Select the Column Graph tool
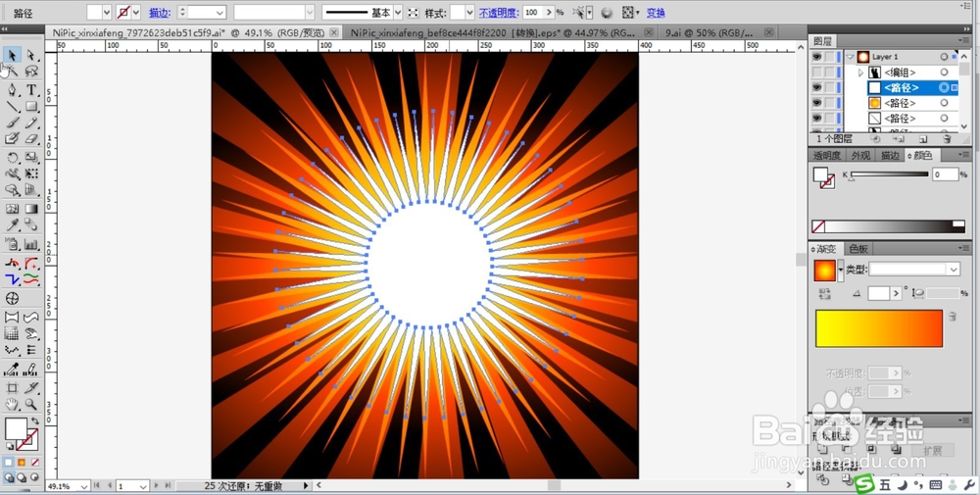The height and width of the screenshot is (495, 980). click(x=31, y=244)
